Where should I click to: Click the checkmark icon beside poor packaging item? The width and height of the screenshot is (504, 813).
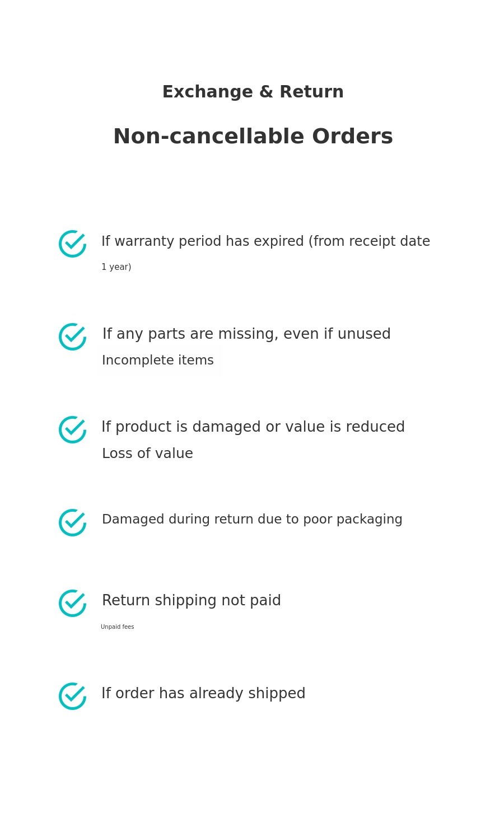(72, 522)
